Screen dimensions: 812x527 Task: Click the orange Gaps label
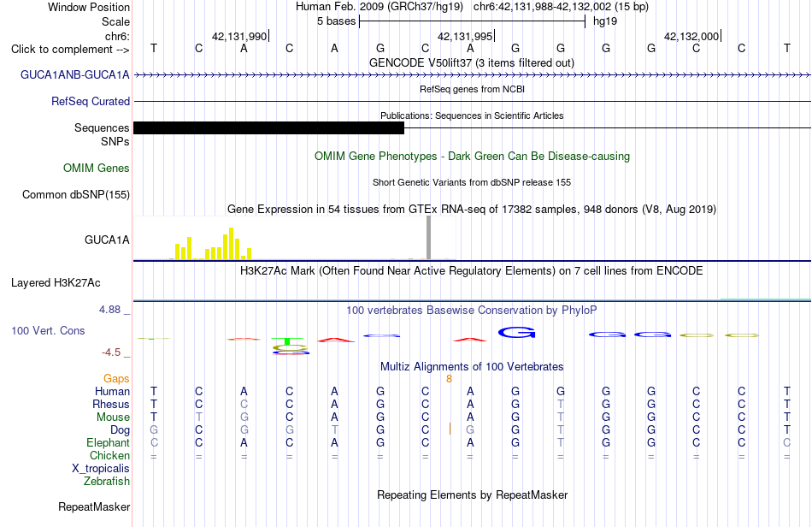pyautogui.click(x=116, y=378)
